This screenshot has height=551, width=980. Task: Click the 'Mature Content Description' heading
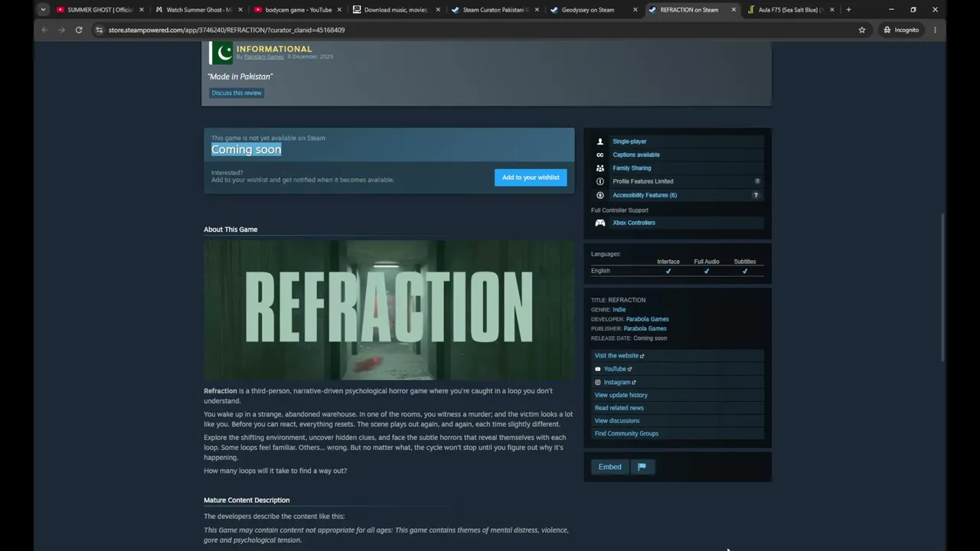coord(247,500)
